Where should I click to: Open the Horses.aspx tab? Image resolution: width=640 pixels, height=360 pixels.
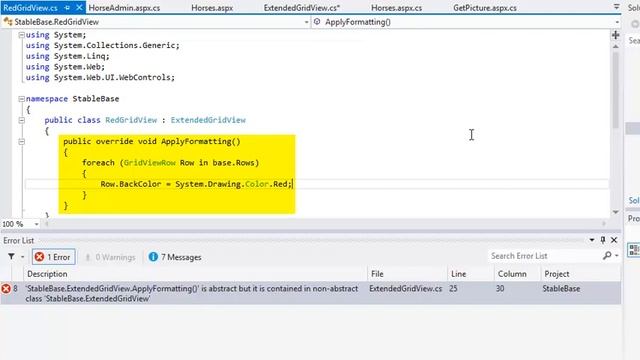point(212,8)
